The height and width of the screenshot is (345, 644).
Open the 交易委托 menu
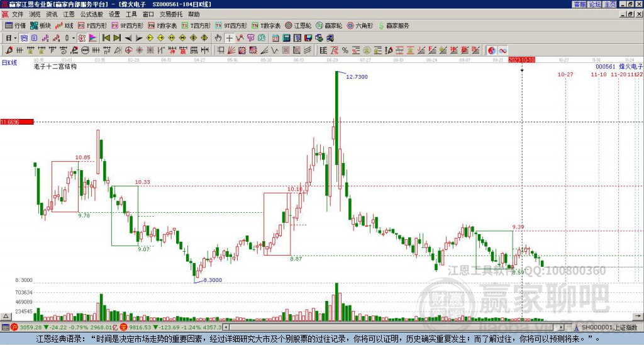coord(171,14)
